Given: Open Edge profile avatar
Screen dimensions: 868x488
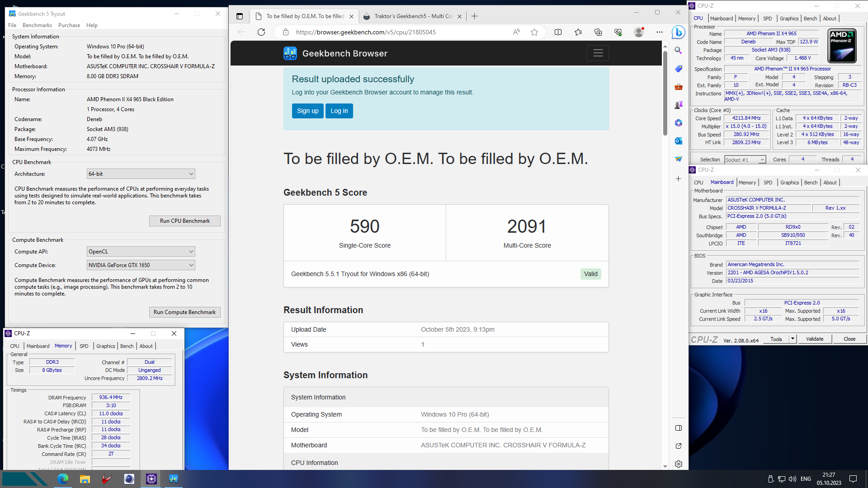Looking at the screenshot, I should click(639, 32).
